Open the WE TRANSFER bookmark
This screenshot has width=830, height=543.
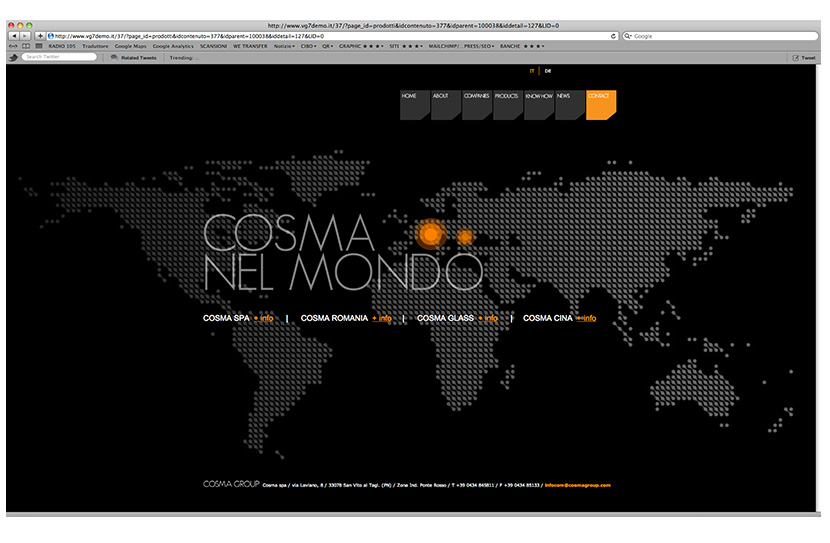(x=250, y=46)
